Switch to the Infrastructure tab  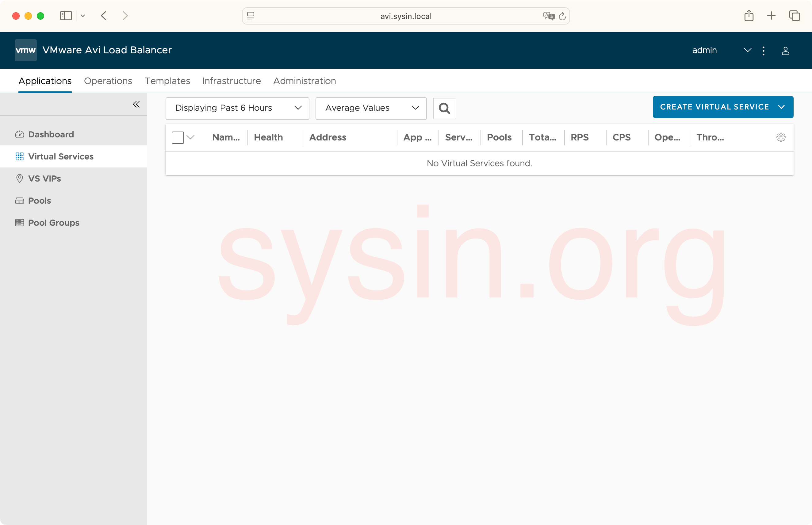pyautogui.click(x=232, y=81)
